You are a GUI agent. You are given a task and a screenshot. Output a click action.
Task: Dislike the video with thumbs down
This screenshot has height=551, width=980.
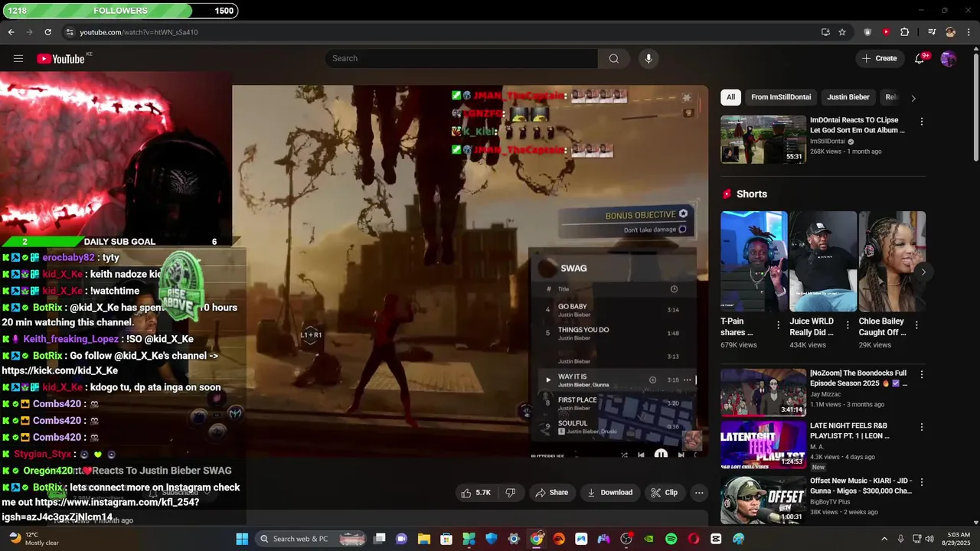(511, 493)
